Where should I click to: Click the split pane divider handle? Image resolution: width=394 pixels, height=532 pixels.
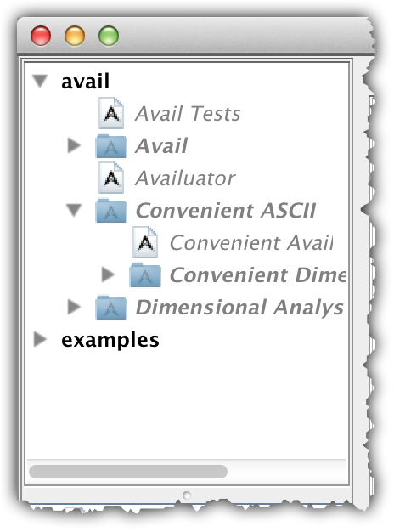point(187,495)
